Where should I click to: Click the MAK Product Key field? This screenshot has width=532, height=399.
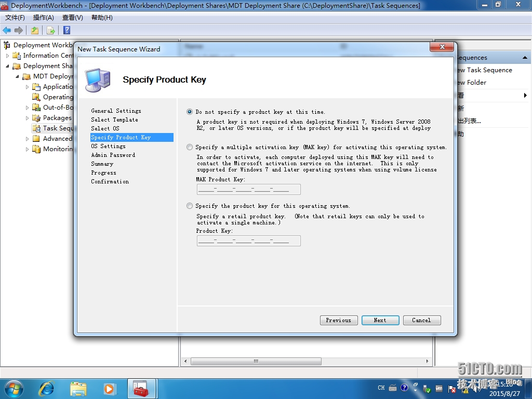[248, 189]
